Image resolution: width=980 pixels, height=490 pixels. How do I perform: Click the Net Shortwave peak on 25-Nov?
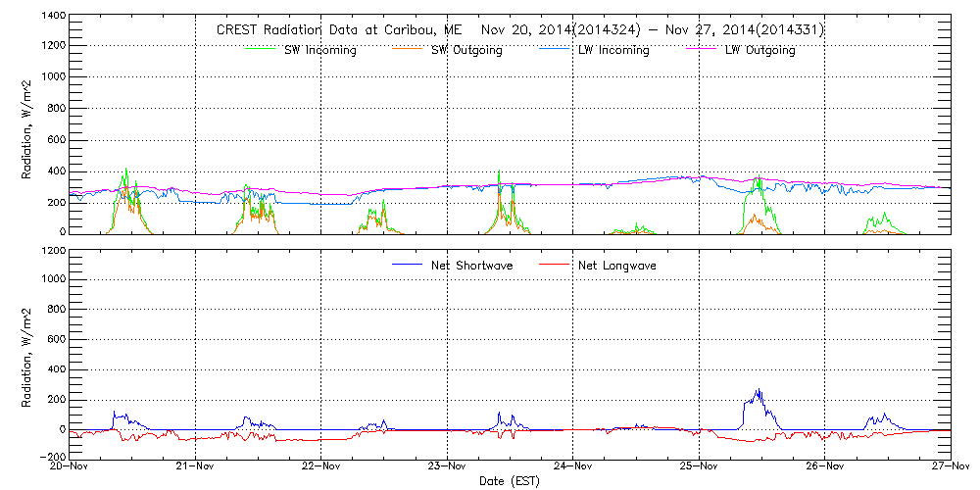759,389
